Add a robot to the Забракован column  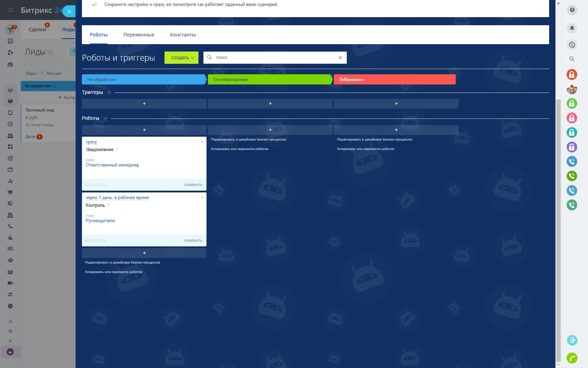396,130
